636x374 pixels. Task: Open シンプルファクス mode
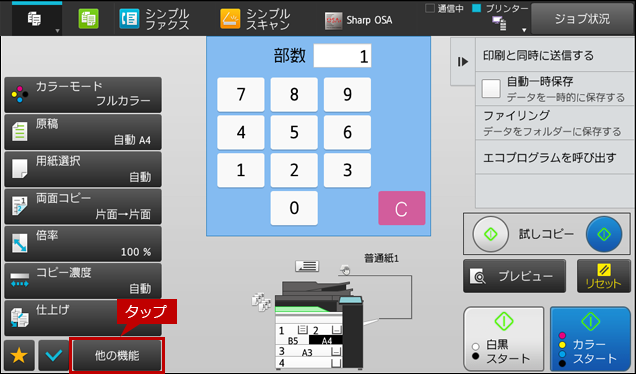pos(155,19)
